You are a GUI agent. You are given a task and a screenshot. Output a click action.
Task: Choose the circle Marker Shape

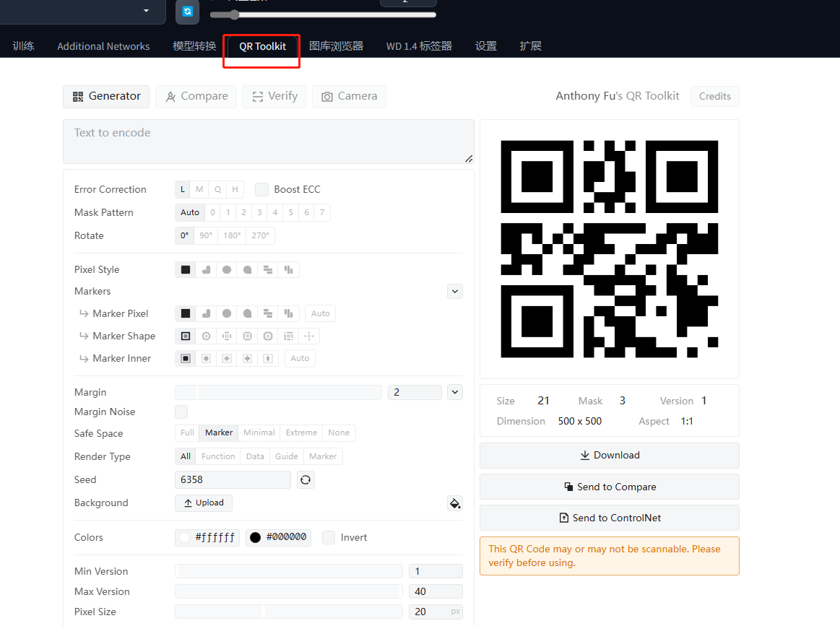pos(207,336)
